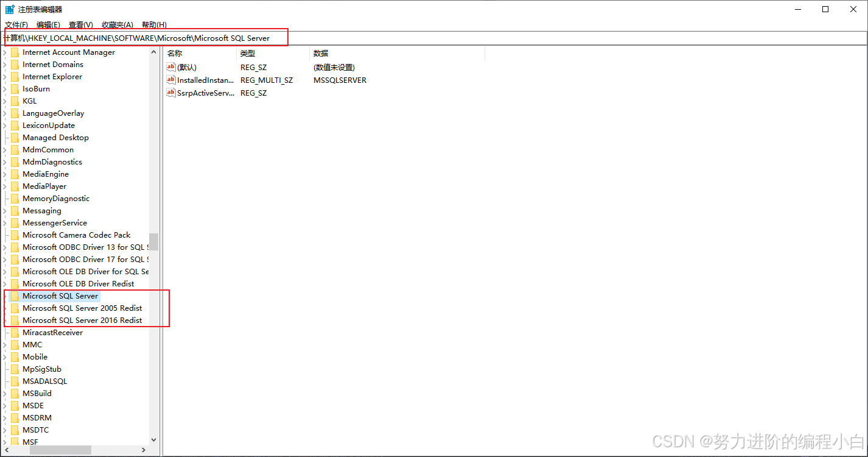Select the IsoBurn folder icon
This screenshot has width=868, height=457.
pos(15,89)
